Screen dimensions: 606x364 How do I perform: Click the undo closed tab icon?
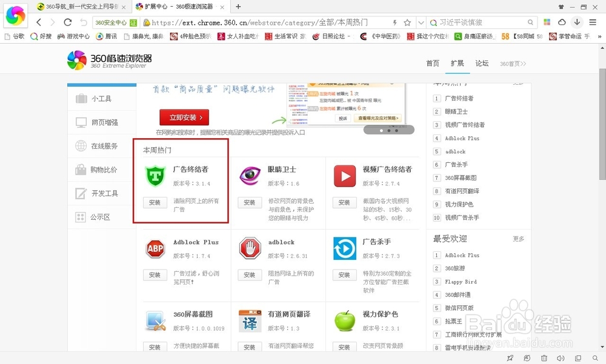click(x=84, y=22)
